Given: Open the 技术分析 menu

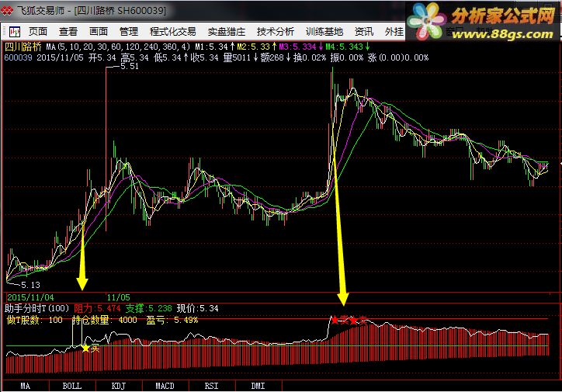Looking at the screenshot, I should pyautogui.click(x=276, y=32).
